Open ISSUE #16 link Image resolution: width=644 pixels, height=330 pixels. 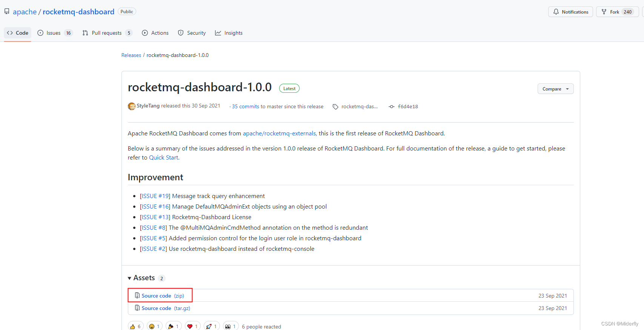(155, 206)
